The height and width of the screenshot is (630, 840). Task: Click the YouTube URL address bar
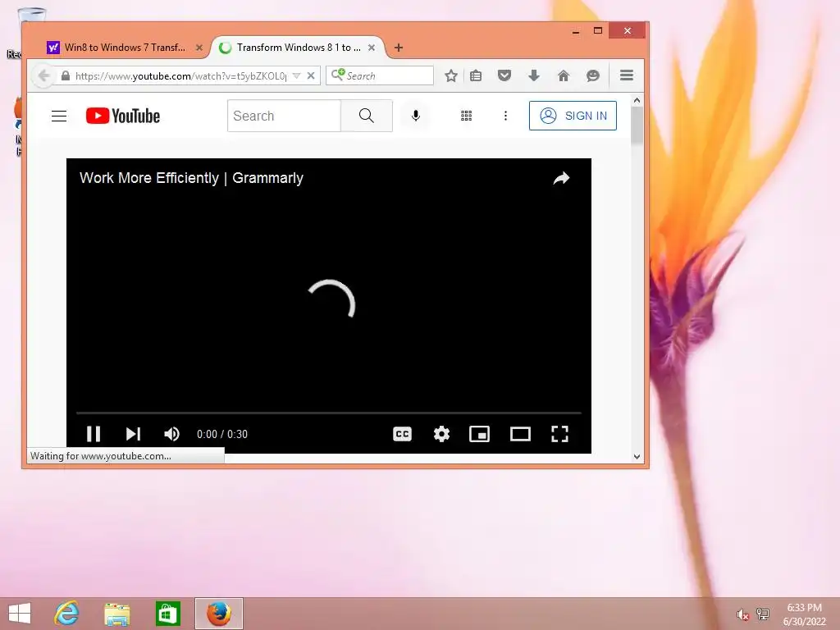click(180, 76)
